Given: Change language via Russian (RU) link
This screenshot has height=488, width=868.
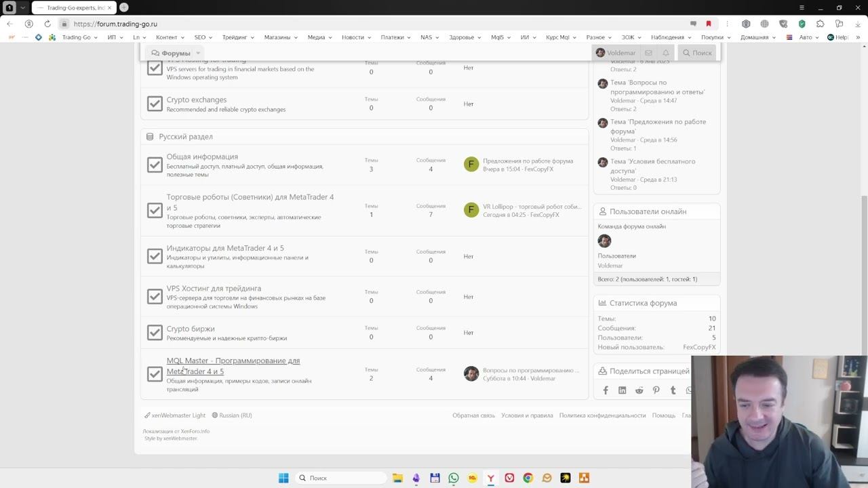Looking at the screenshot, I should click(232, 415).
